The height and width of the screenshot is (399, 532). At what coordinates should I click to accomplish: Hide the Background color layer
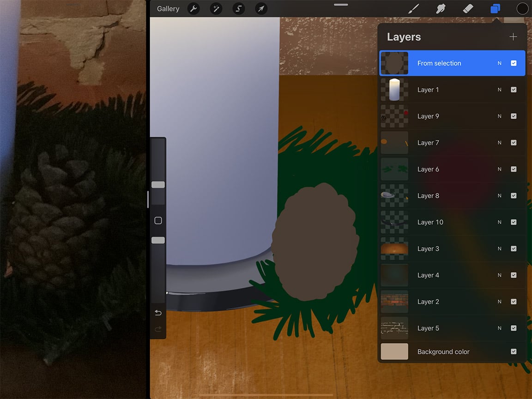click(x=514, y=351)
